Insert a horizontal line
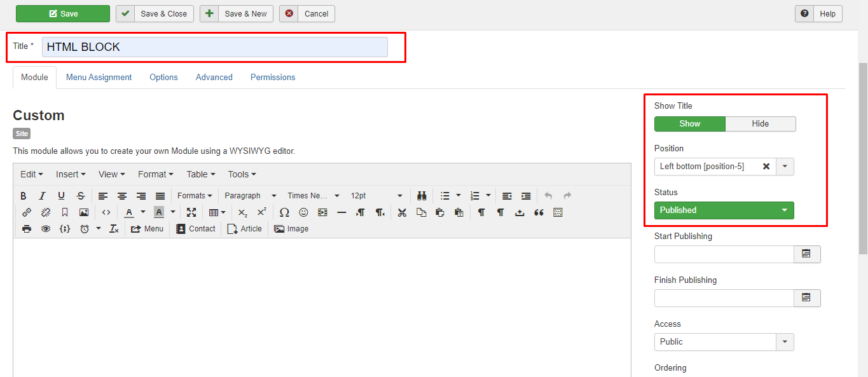 (341, 212)
